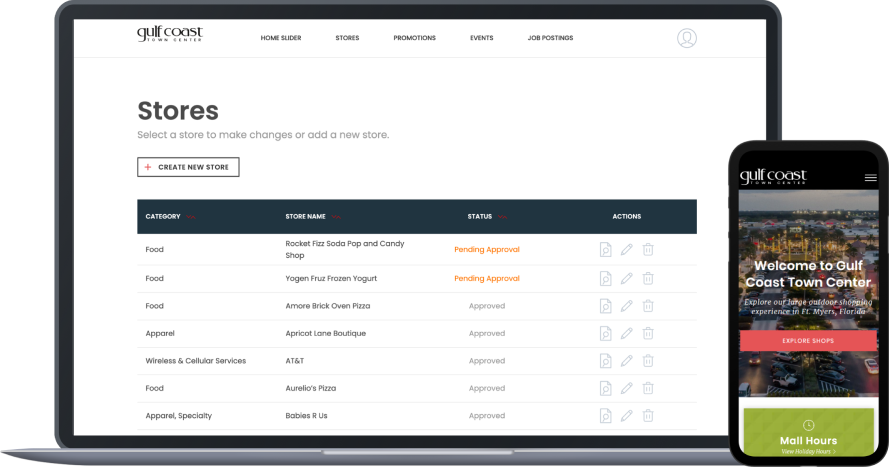Image resolution: width=889 pixels, height=467 pixels.
Task: Click the Gulf Coast Town Center logo
Action: pyautogui.click(x=170, y=35)
